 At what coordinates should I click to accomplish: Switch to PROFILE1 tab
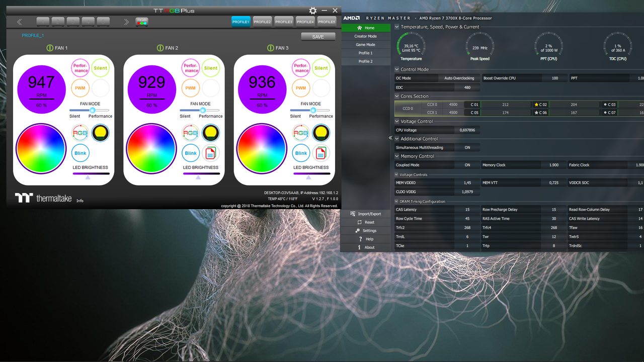pyautogui.click(x=240, y=22)
